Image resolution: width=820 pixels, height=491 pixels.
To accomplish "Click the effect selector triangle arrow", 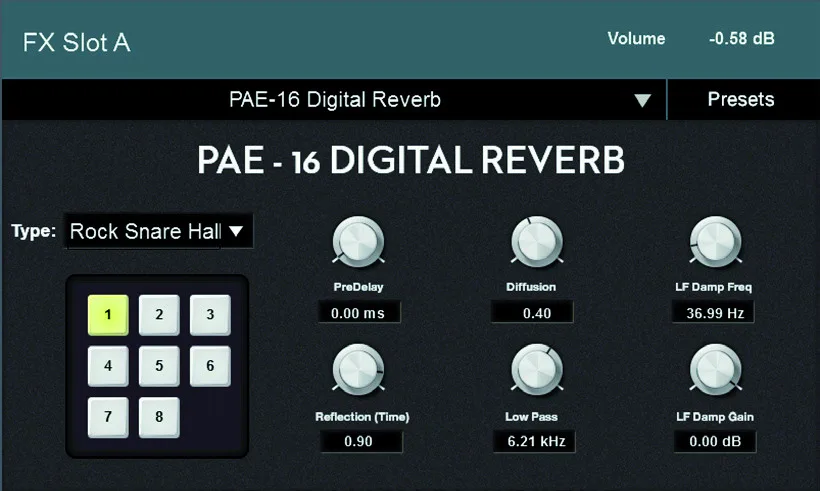I will point(642,100).
